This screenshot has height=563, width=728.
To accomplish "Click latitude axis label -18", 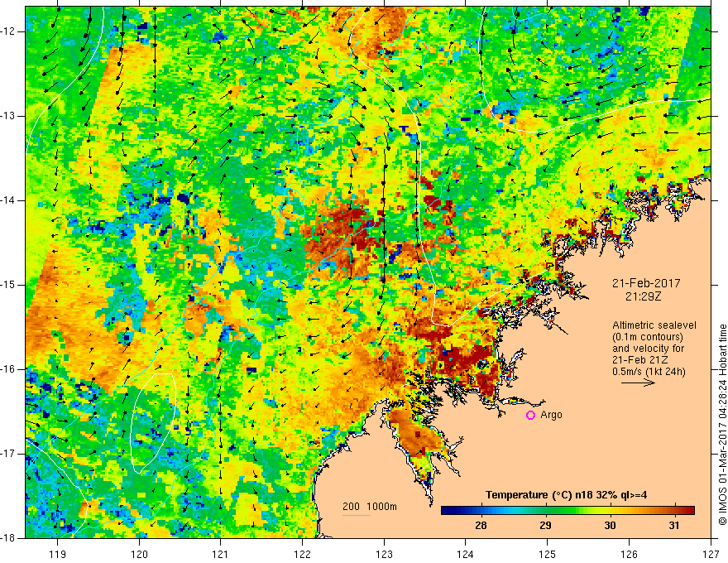I will 9,538.
